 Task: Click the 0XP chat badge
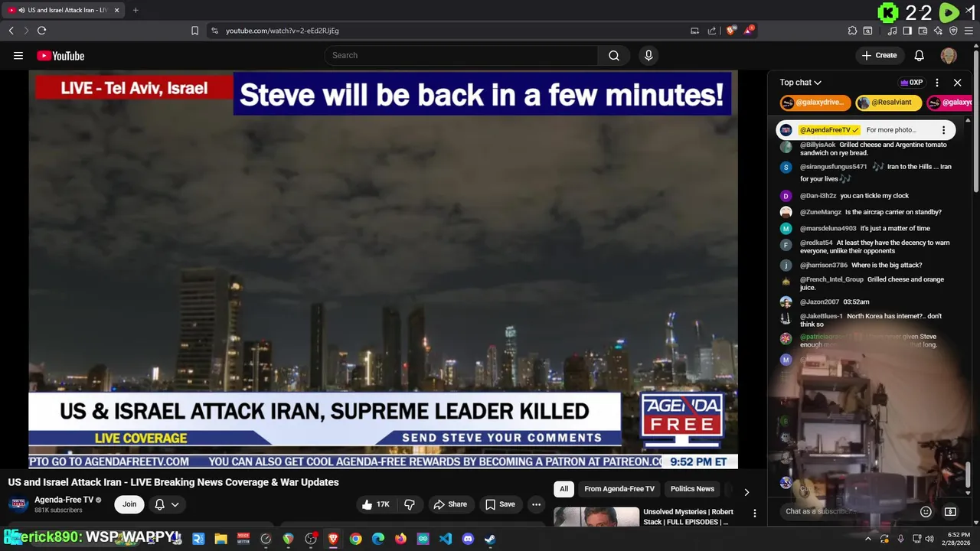click(912, 83)
